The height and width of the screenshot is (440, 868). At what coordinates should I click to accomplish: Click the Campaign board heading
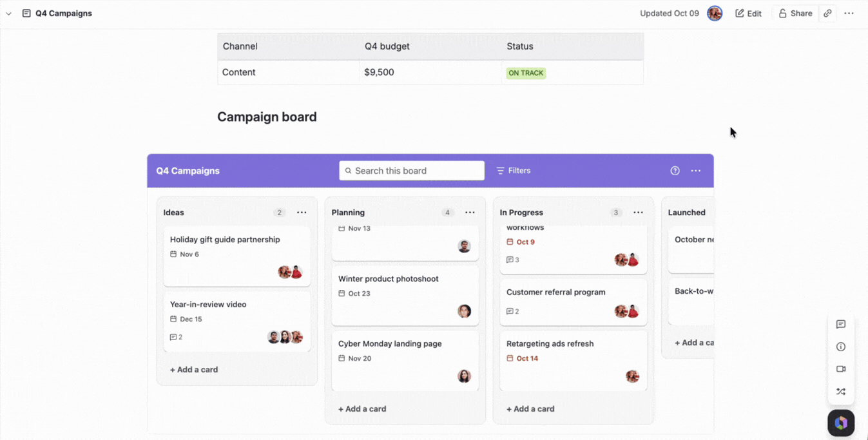(x=267, y=117)
